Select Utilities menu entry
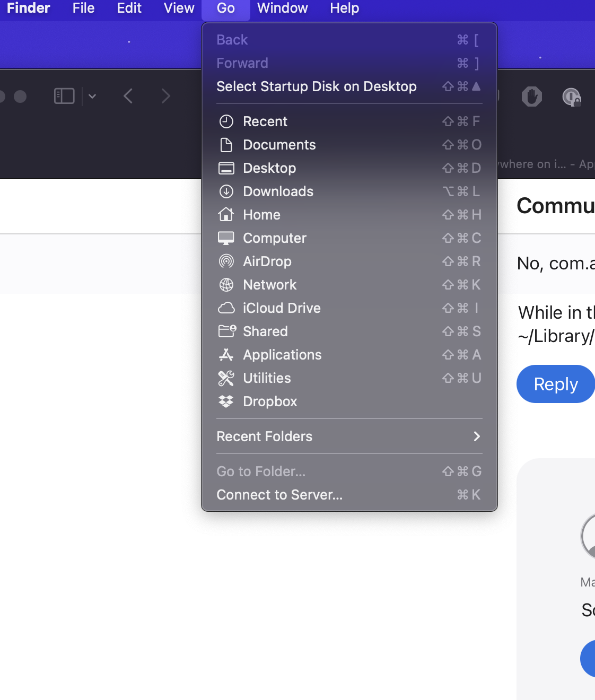 [x=349, y=378]
